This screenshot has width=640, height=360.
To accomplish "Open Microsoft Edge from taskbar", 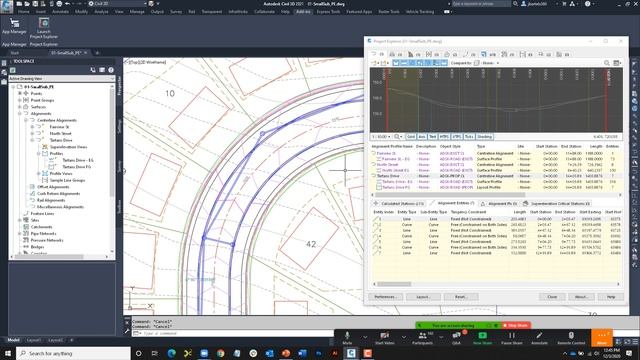I will pos(171,353).
